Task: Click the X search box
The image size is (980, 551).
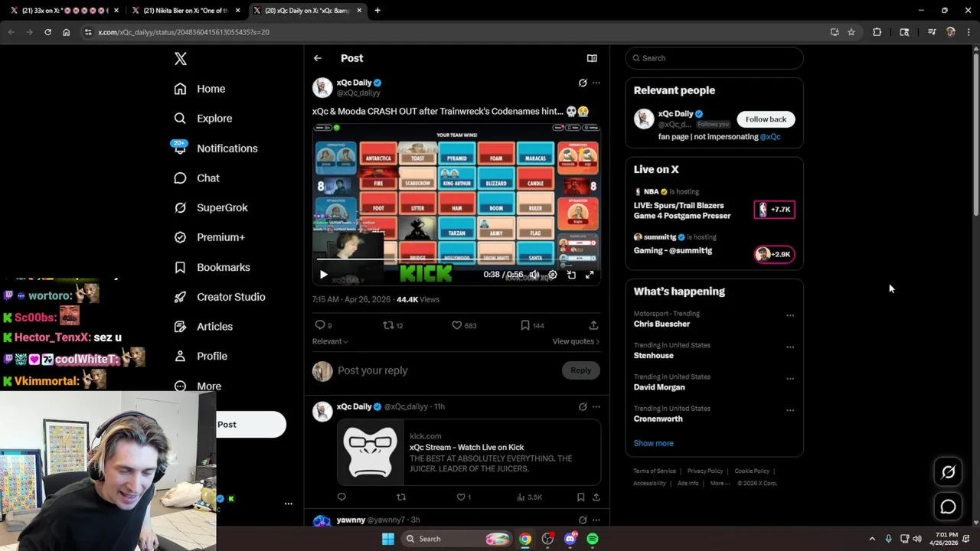Action: tap(714, 58)
